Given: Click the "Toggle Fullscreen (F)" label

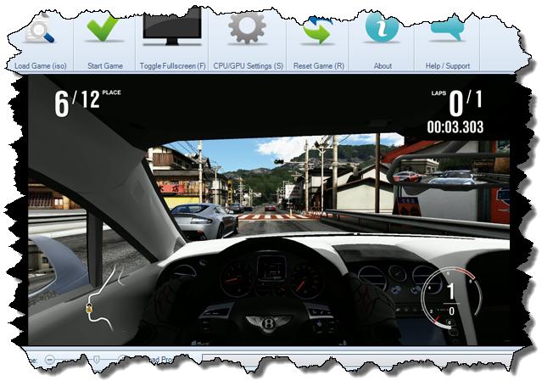Looking at the screenshot, I should point(172,65).
